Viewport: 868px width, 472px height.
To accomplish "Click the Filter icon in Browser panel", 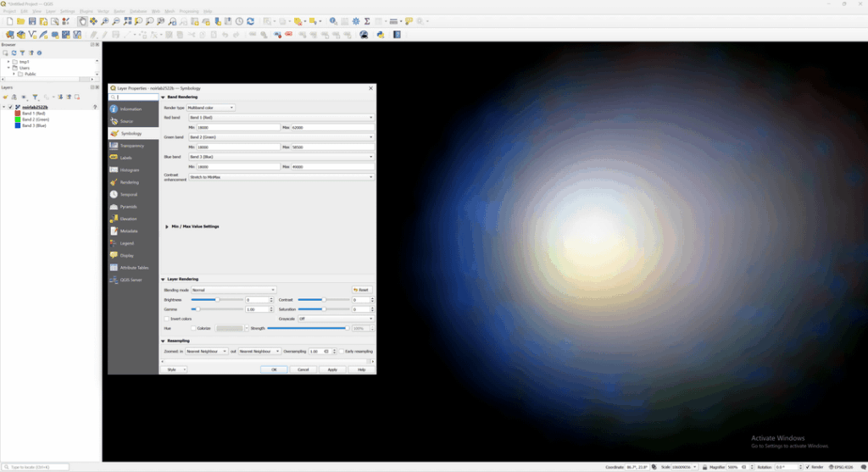I will [x=23, y=53].
